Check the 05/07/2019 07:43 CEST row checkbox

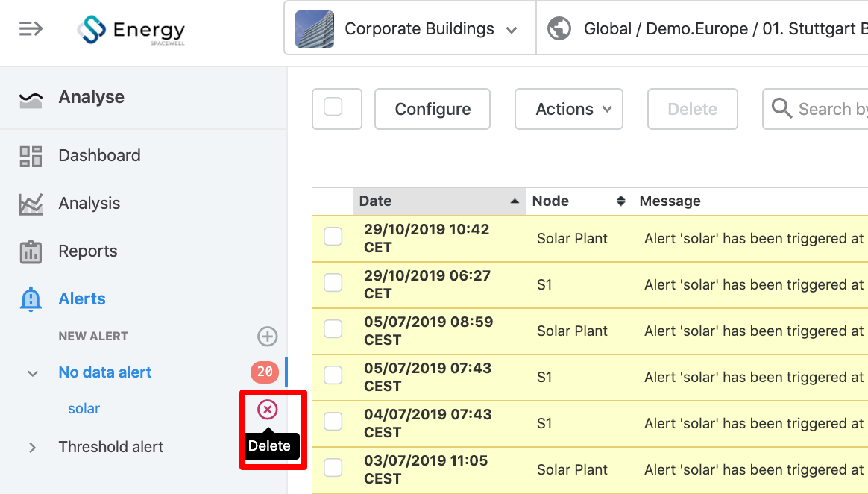333,375
